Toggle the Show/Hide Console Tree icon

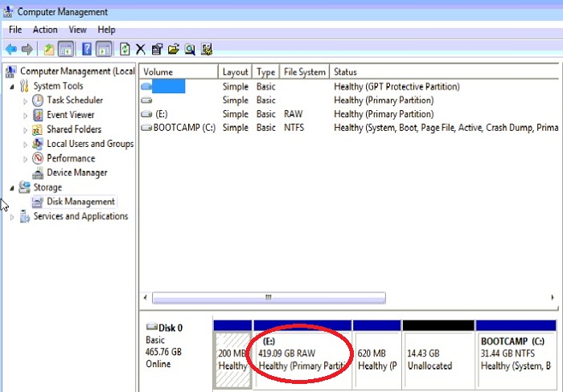tap(66, 49)
